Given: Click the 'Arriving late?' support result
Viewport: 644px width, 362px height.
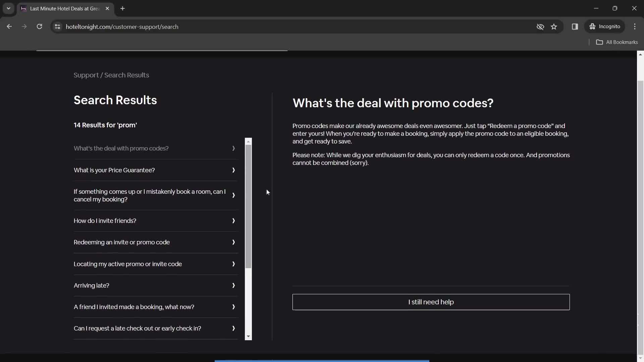Looking at the screenshot, I should (x=91, y=285).
